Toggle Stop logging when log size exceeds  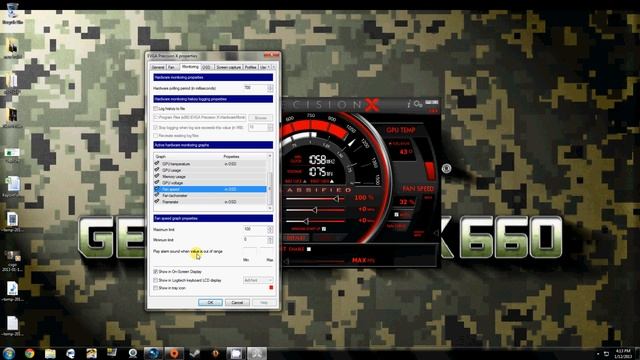[156, 127]
